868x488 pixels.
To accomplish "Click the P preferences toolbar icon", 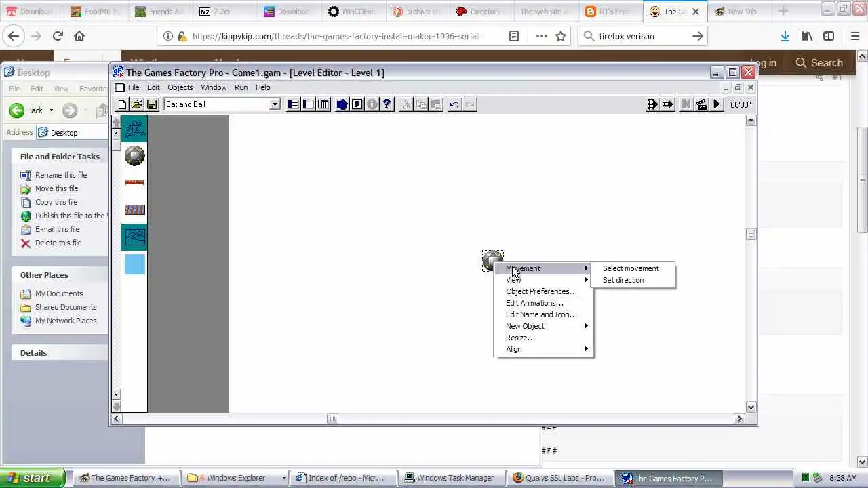I will [x=357, y=104].
